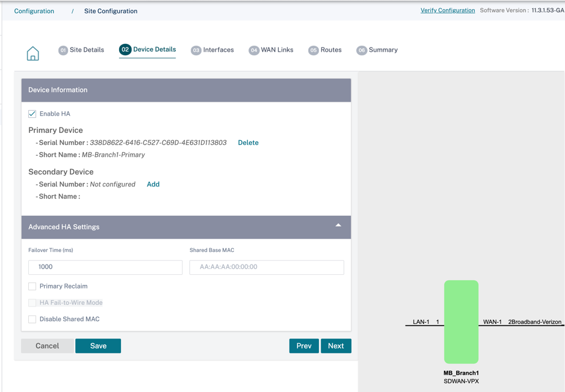Click the Shared Base MAC field

pyautogui.click(x=267, y=267)
